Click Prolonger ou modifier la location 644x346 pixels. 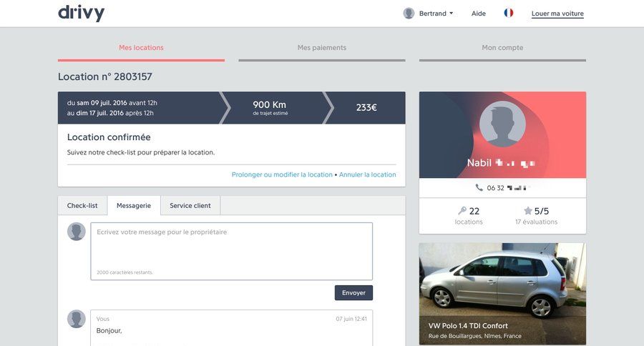pos(282,174)
